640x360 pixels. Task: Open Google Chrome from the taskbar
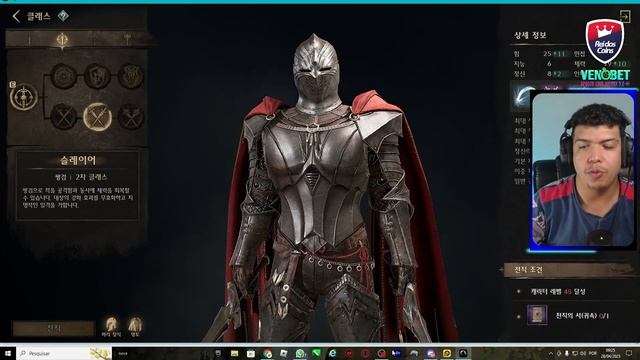pyautogui.click(x=267, y=353)
